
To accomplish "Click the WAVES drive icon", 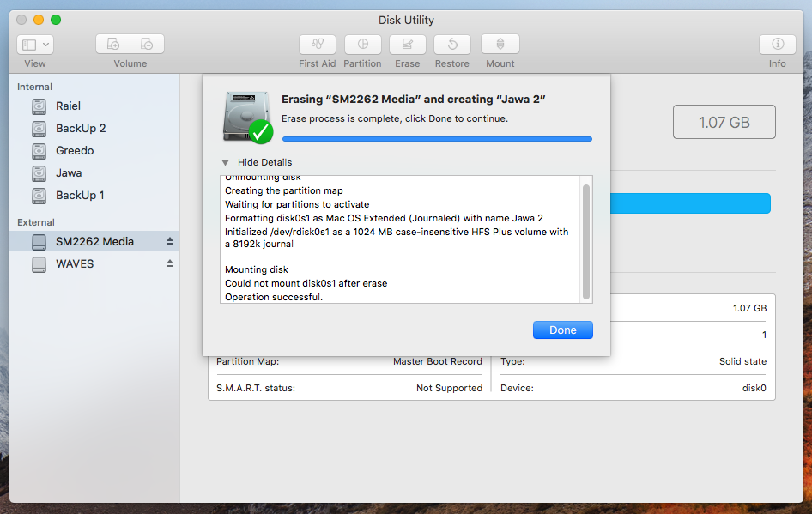I will click(39, 264).
